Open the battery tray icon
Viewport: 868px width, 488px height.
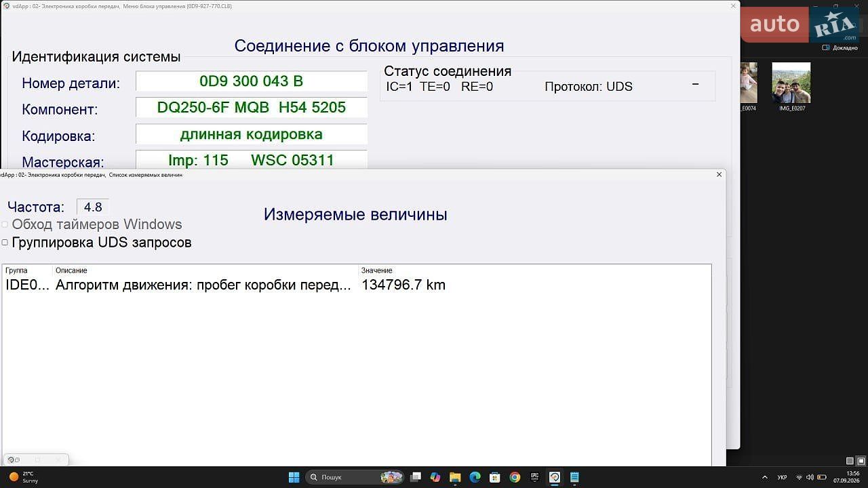click(x=821, y=477)
